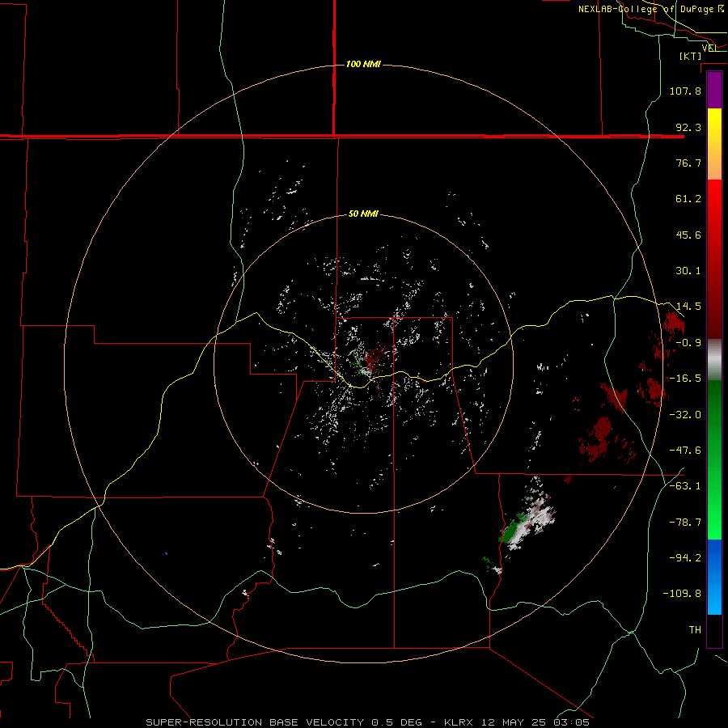Pick the green segment of the velocity scale
The width and height of the screenshot is (728, 728).
click(714, 459)
